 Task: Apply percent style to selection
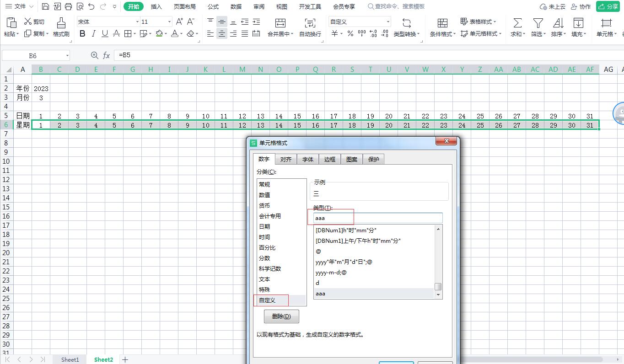[350, 33]
